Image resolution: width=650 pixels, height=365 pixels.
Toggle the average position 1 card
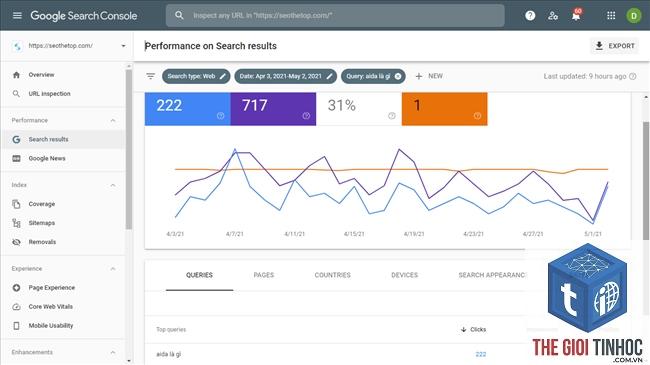[444, 109]
